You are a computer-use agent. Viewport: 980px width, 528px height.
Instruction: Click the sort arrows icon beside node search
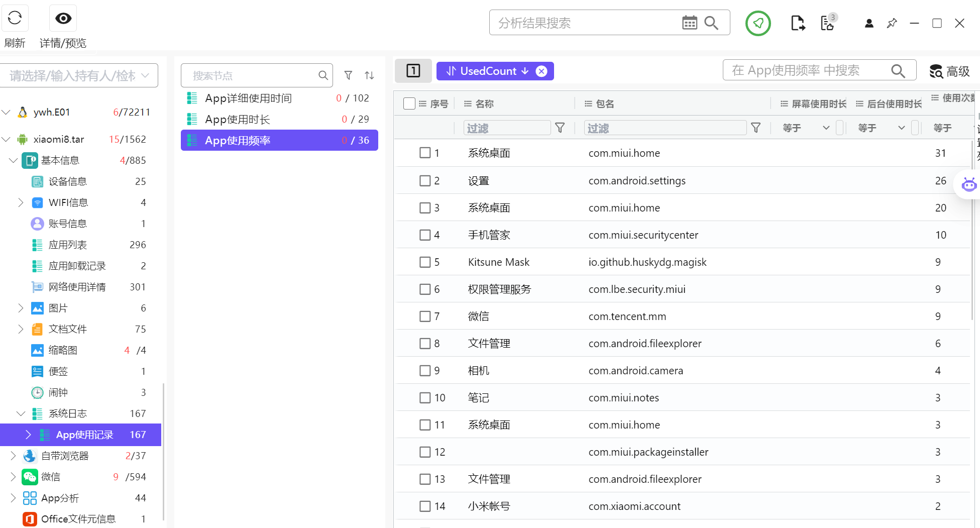(x=370, y=75)
